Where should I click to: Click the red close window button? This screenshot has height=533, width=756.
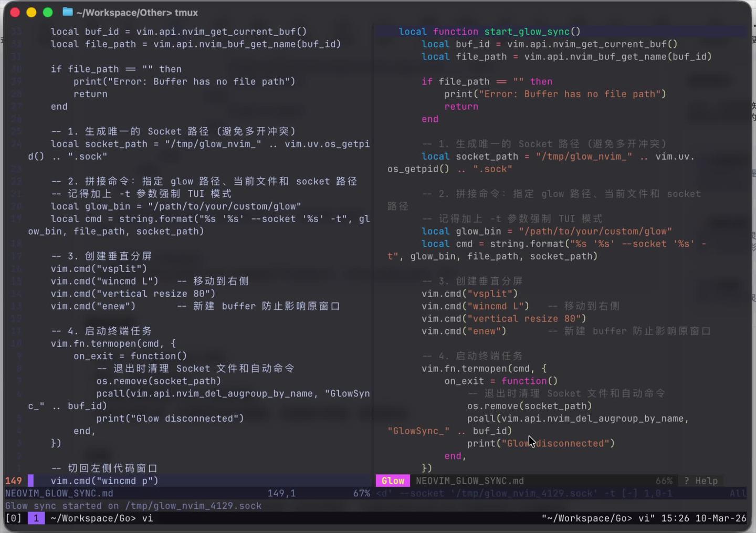click(15, 12)
